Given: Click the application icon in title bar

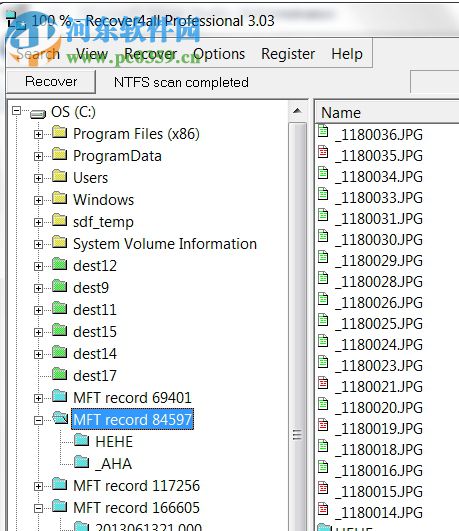Looking at the screenshot, I should tap(15, 19).
